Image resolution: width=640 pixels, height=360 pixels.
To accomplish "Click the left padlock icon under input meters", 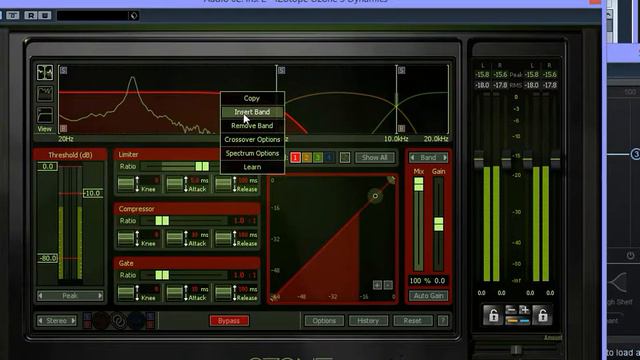I will 493,315.
